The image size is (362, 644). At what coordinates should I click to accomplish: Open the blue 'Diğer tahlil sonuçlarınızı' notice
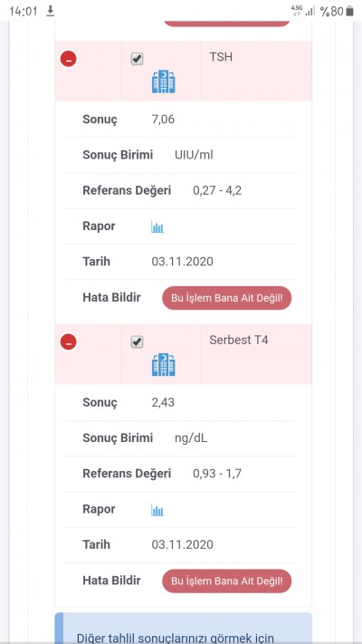click(184, 629)
